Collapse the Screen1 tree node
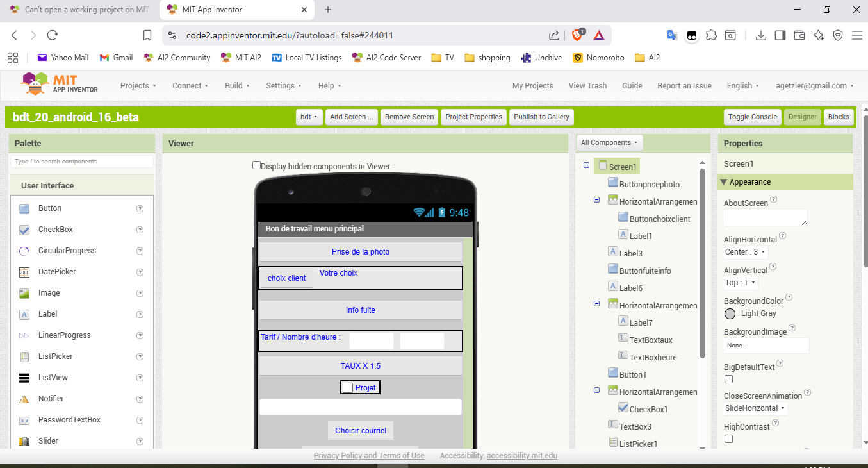 (586, 166)
